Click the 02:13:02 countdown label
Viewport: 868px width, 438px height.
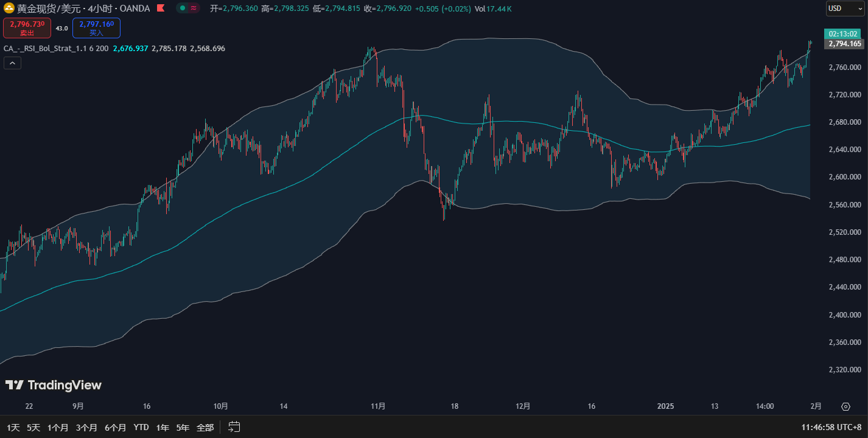(x=844, y=33)
